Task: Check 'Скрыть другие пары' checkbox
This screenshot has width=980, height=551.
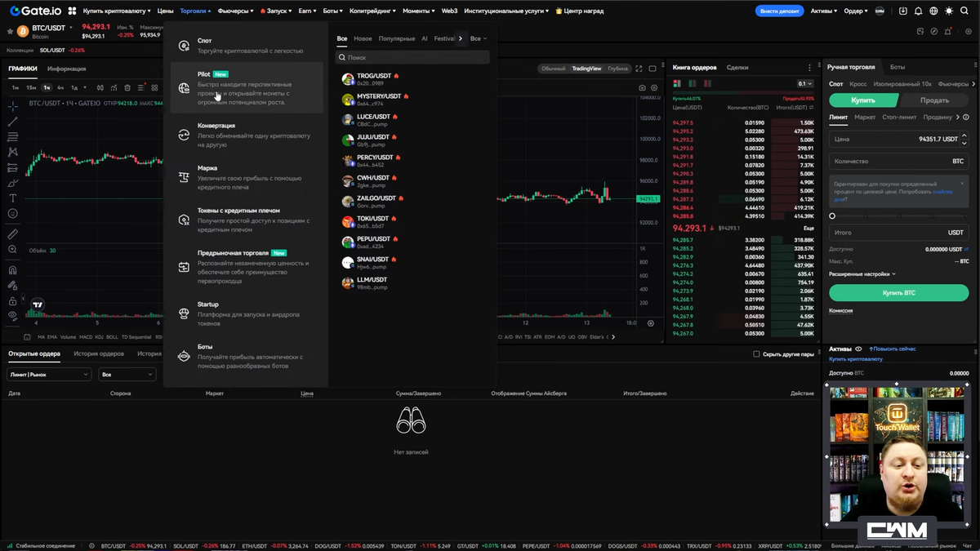Action: [x=756, y=354]
